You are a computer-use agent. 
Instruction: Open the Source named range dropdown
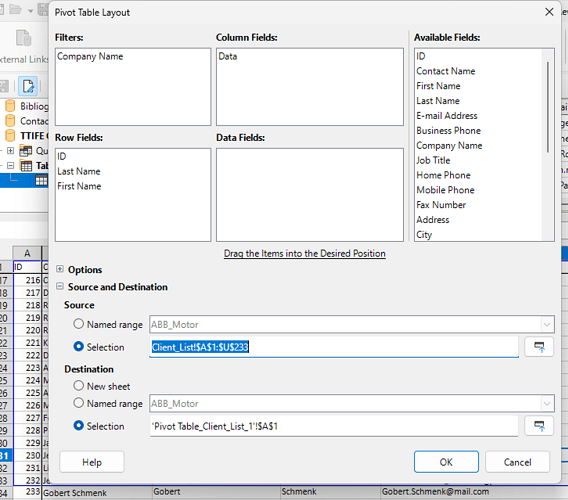547,324
